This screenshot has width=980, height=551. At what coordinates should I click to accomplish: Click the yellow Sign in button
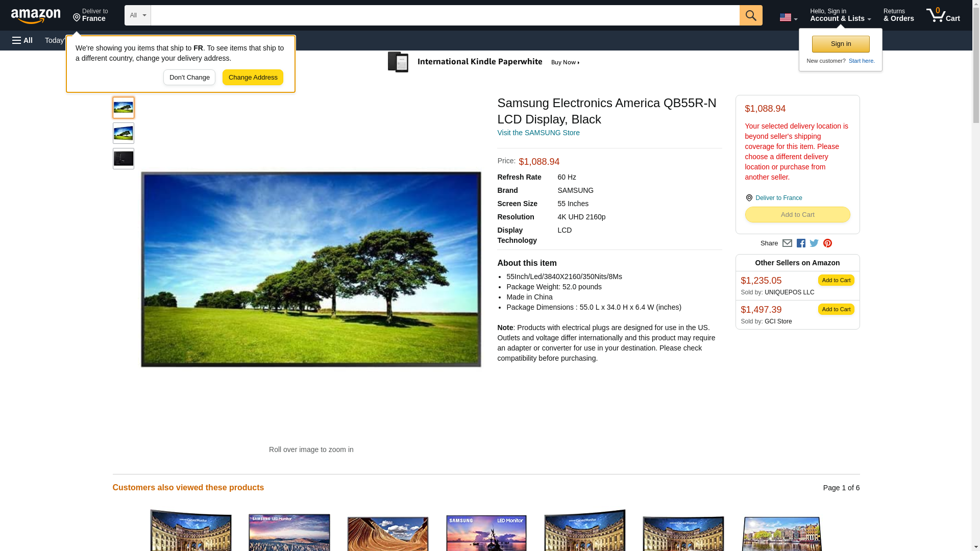[x=840, y=44]
